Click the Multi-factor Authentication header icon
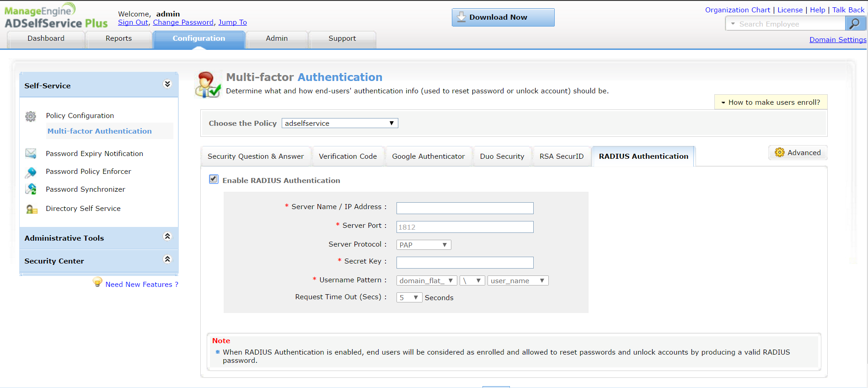The height and width of the screenshot is (388, 868). (x=208, y=85)
